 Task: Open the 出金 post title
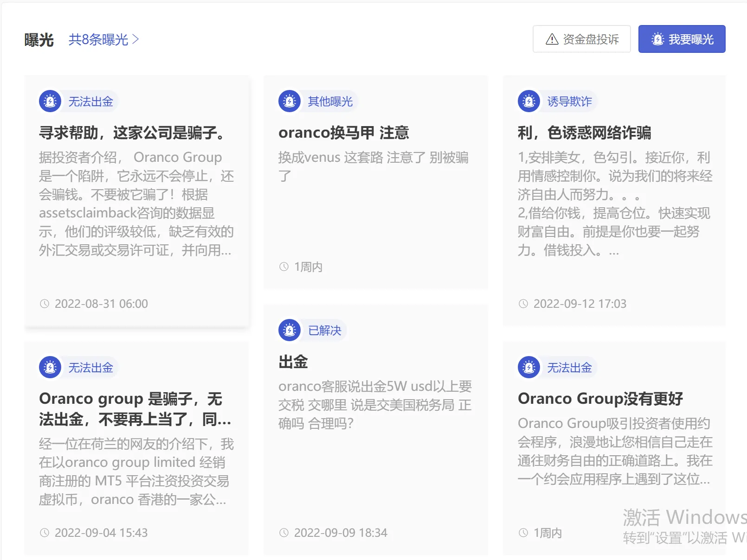pos(293,362)
